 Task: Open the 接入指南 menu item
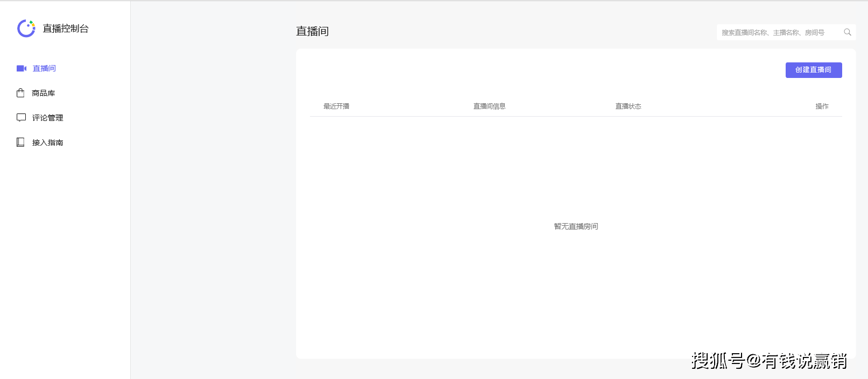tap(47, 142)
